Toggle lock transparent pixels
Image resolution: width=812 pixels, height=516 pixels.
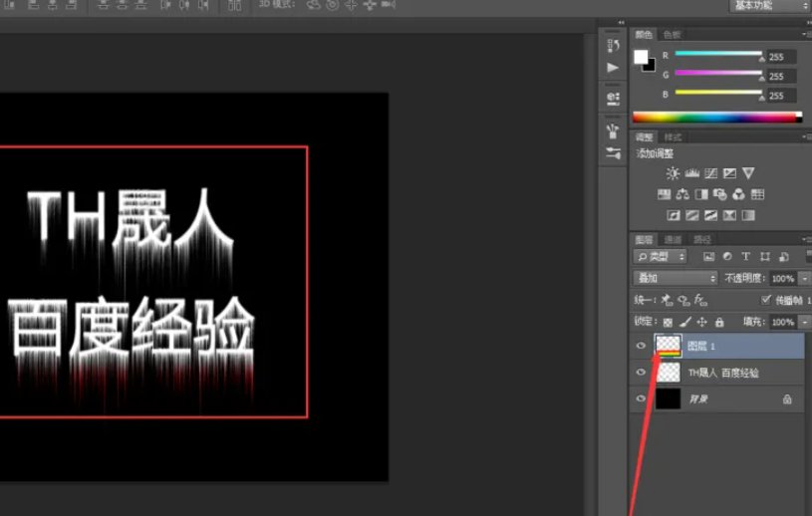click(x=668, y=323)
